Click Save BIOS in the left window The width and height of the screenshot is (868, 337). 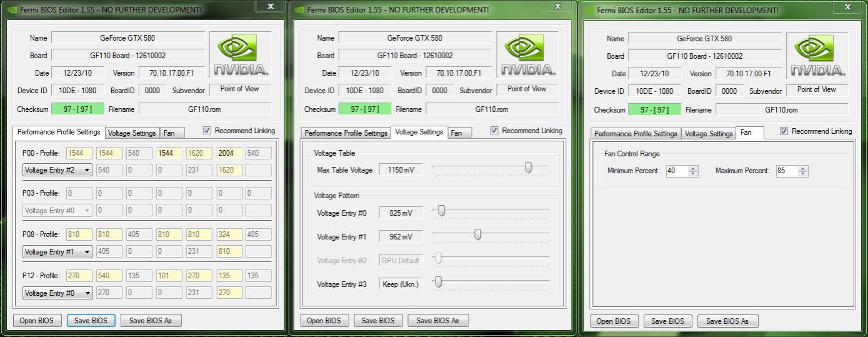pos(91,321)
